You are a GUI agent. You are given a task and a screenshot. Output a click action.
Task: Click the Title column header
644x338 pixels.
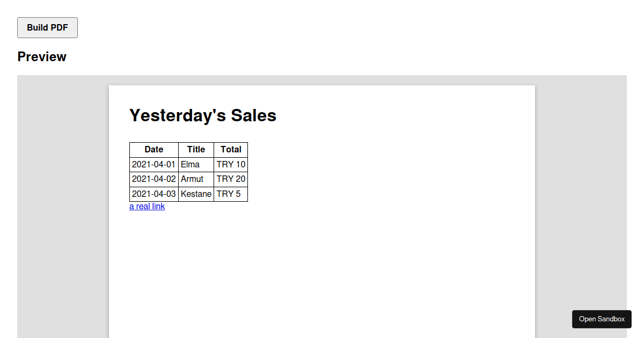point(196,150)
